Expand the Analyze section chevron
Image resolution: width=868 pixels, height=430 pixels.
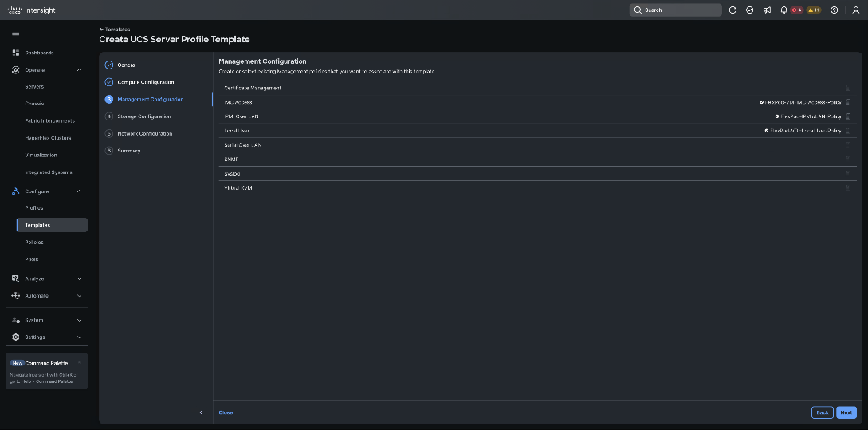pyautogui.click(x=79, y=278)
